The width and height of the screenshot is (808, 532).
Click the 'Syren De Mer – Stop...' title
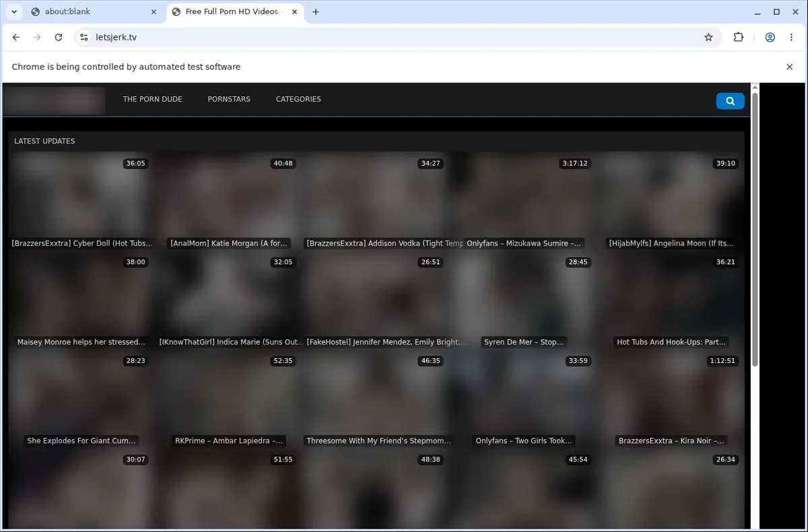coord(524,342)
